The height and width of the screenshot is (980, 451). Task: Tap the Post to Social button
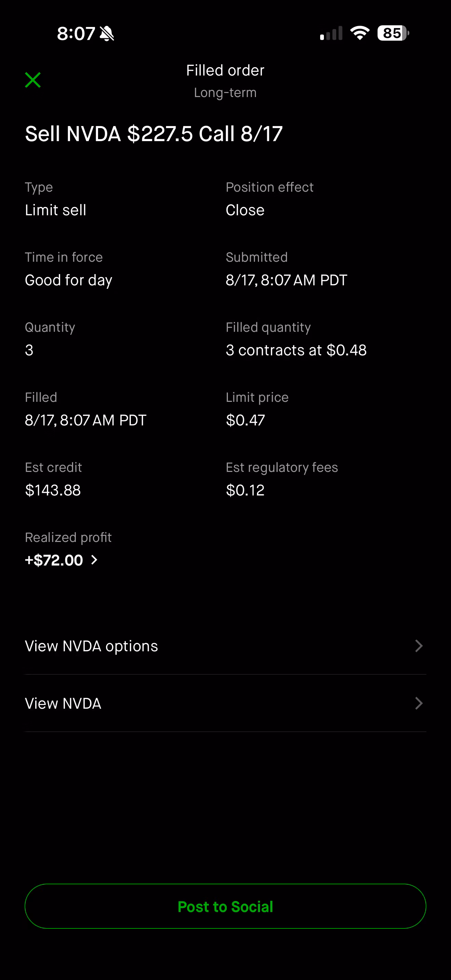(225, 906)
